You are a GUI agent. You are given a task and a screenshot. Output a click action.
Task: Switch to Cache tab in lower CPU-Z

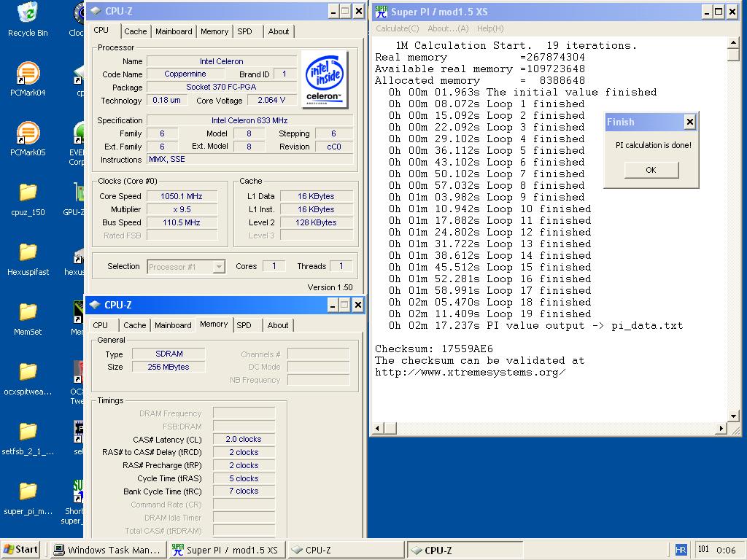(135, 325)
